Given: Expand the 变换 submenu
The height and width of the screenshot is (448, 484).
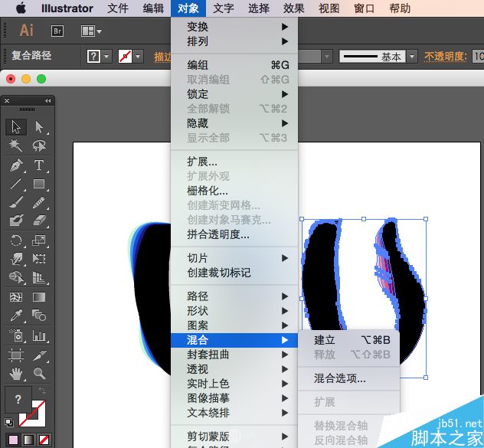Looking at the screenshot, I should click(x=234, y=27).
